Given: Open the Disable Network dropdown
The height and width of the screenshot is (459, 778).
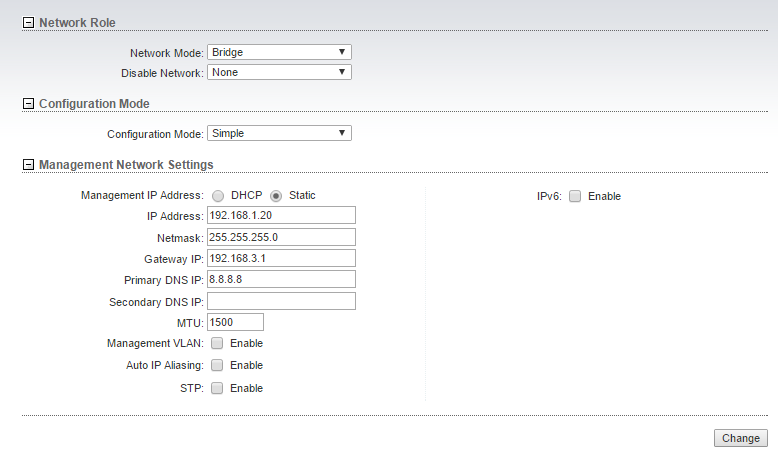Looking at the screenshot, I should (x=279, y=72).
